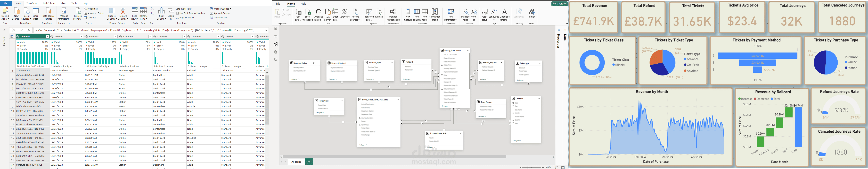Click the Excel workbook icon

[x=308, y=12]
